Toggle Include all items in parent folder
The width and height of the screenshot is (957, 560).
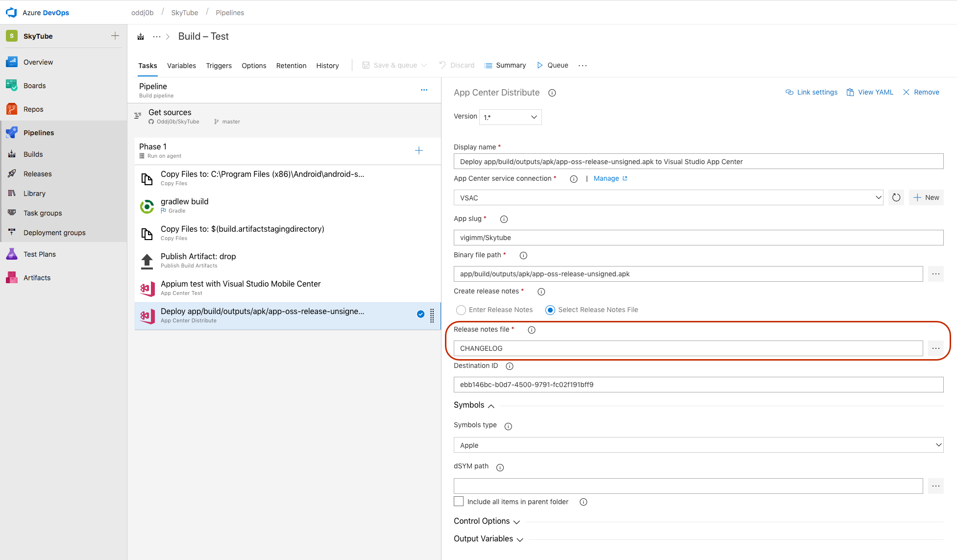click(x=459, y=501)
